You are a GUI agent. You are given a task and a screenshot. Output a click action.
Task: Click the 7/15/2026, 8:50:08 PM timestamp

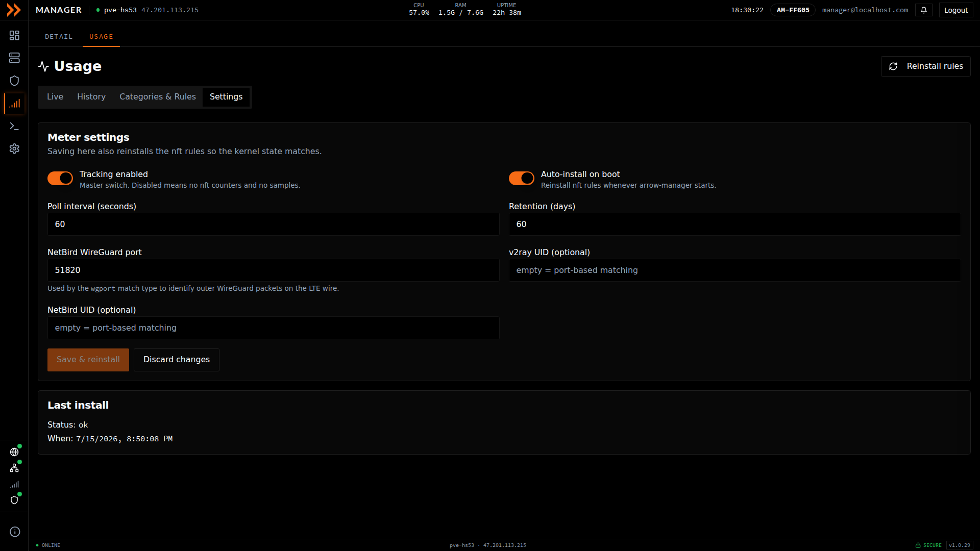125,439
